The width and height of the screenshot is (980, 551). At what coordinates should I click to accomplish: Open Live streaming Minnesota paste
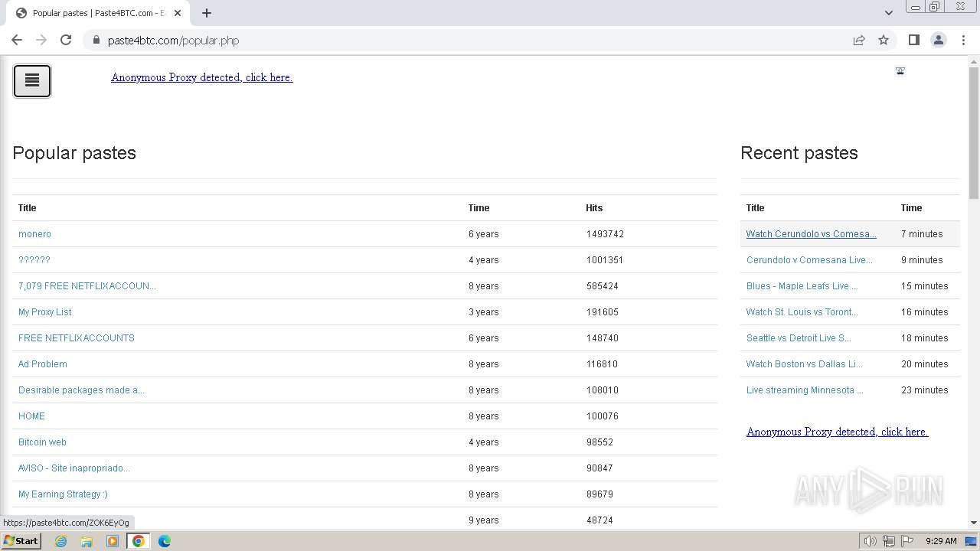click(805, 390)
